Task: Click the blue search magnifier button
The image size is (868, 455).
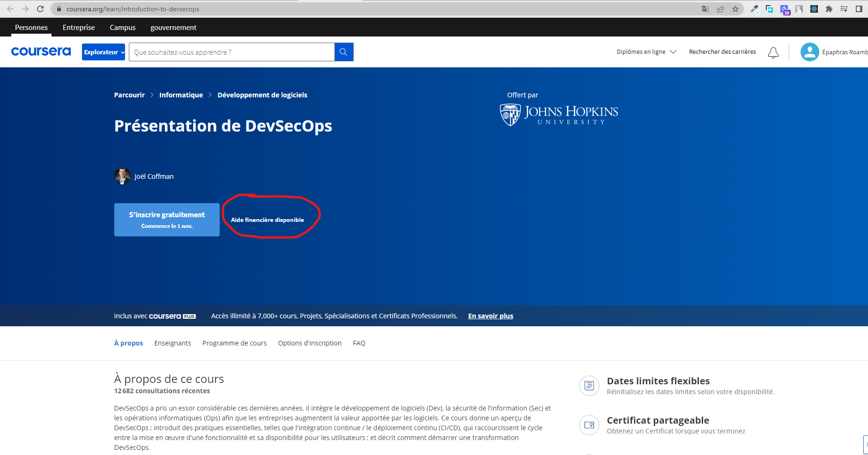Action: point(343,52)
